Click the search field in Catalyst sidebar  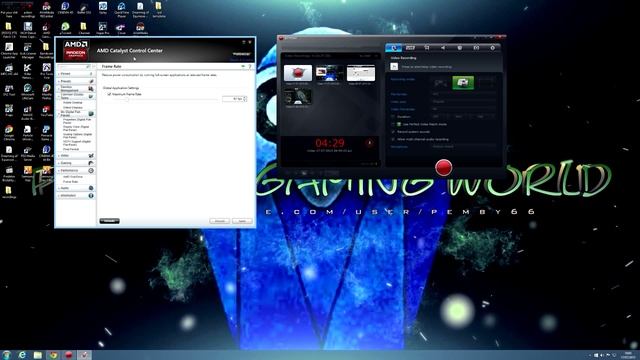(75, 66)
